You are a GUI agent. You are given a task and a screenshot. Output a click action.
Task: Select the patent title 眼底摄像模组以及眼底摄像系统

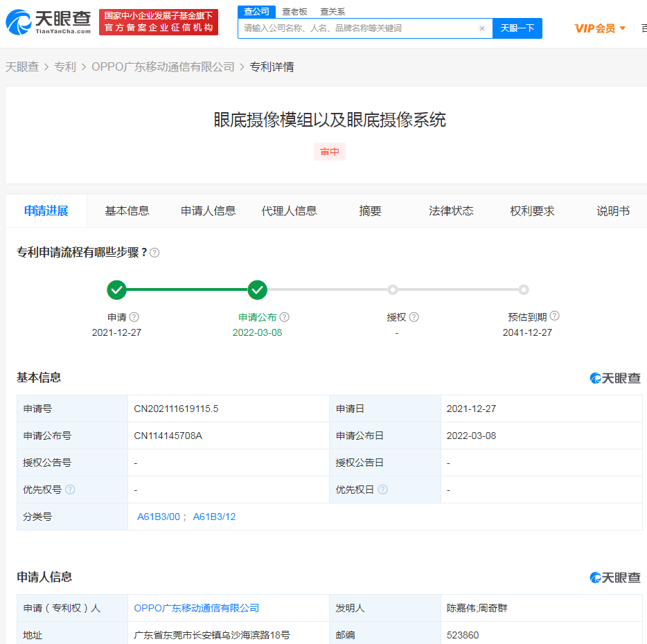click(330, 120)
